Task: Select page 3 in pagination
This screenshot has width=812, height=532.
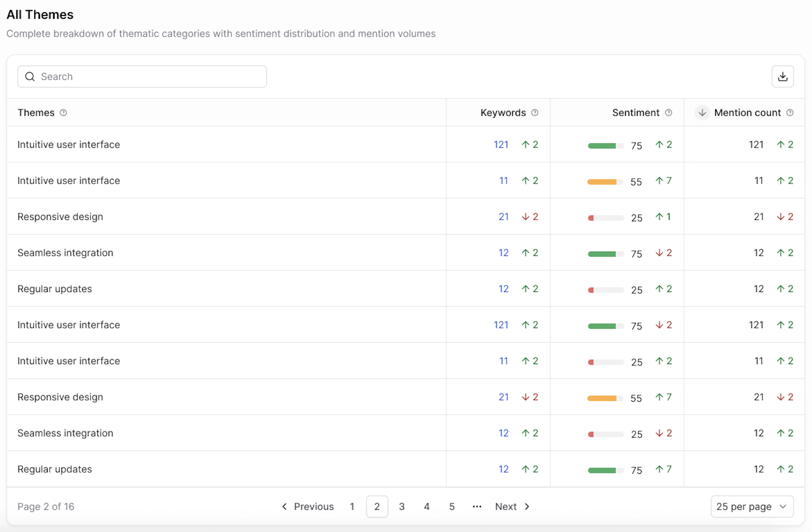Action: tap(402, 506)
